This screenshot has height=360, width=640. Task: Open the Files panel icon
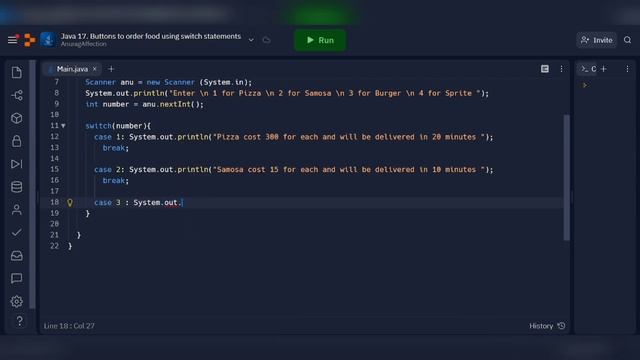(x=17, y=73)
